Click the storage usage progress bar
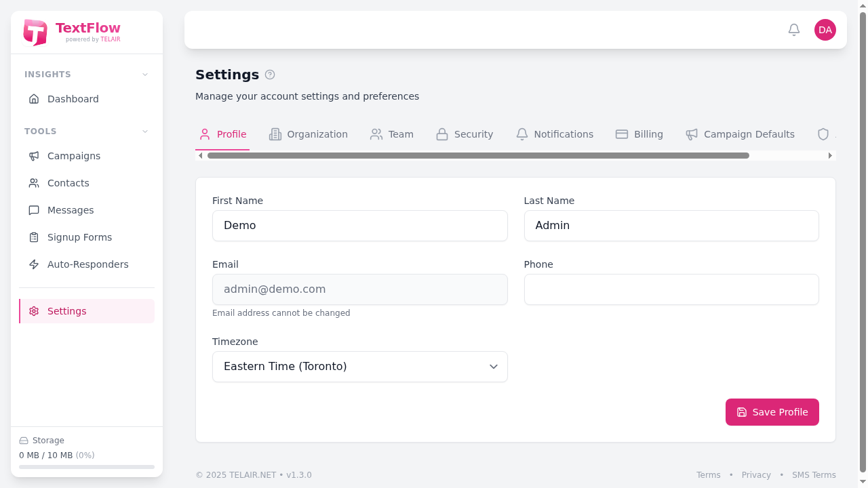Viewport: 868px width, 488px height. 86,467
